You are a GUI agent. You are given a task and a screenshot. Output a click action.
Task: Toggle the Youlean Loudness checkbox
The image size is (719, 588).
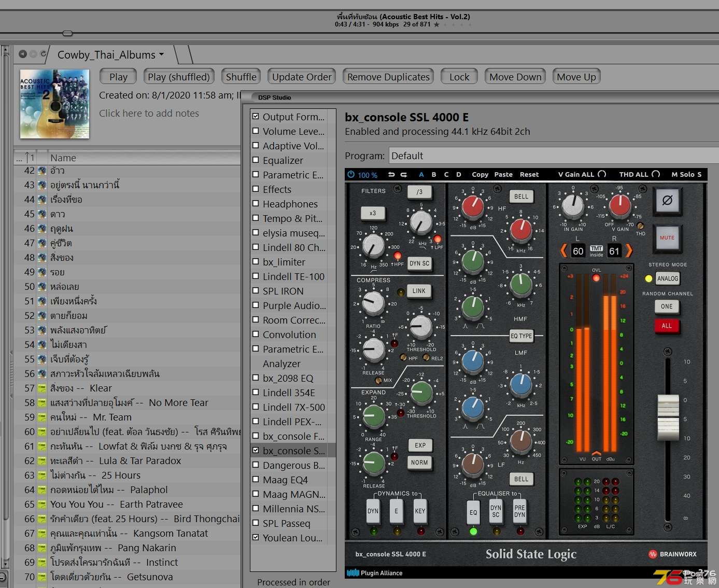click(256, 537)
